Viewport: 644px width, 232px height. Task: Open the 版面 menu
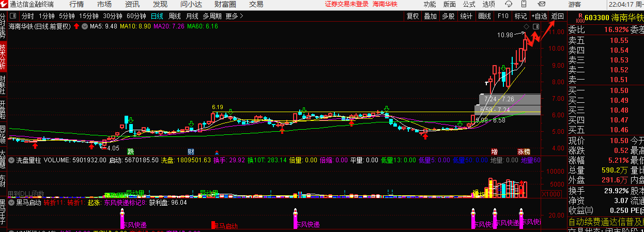pyautogui.click(x=450, y=4)
